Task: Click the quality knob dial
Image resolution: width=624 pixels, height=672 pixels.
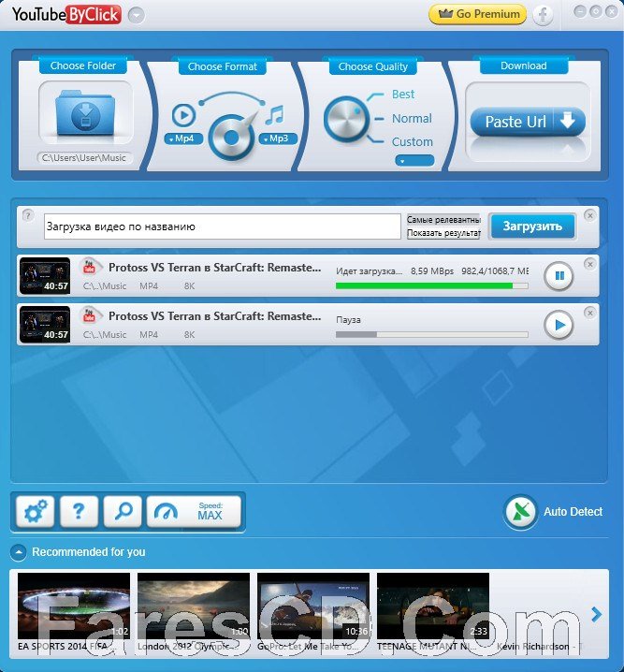Action: click(345, 119)
